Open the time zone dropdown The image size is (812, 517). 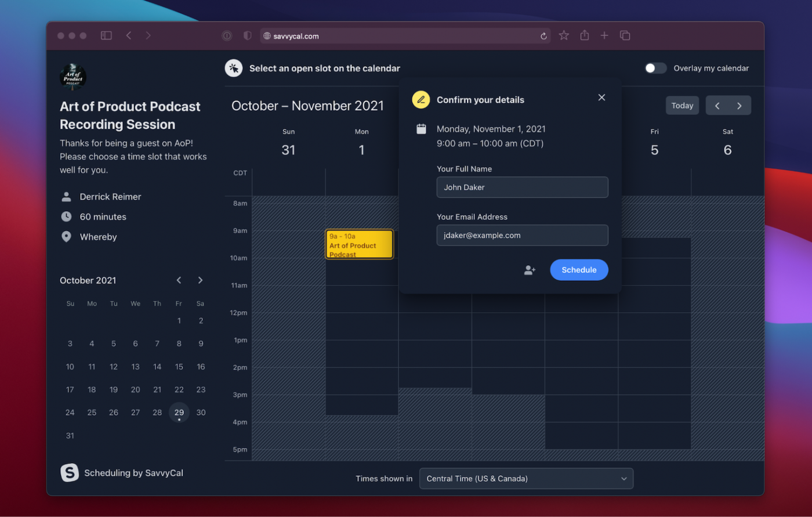point(526,479)
